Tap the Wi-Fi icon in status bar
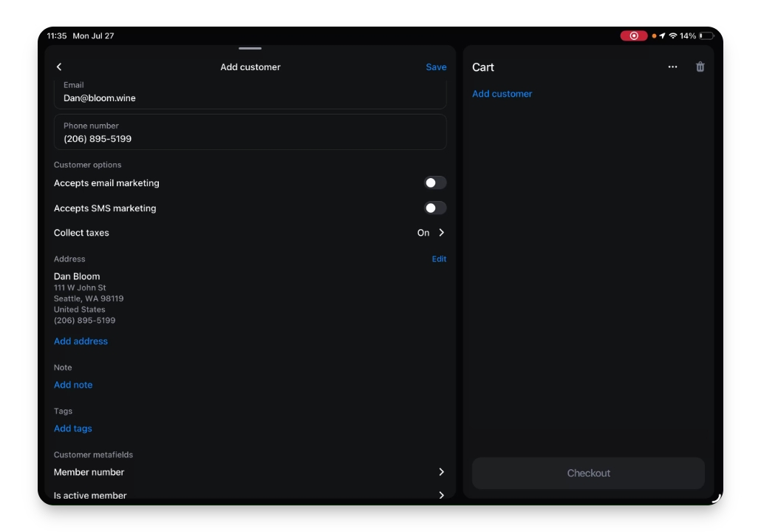This screenshot has width=761, height=532. pos(672,36)
